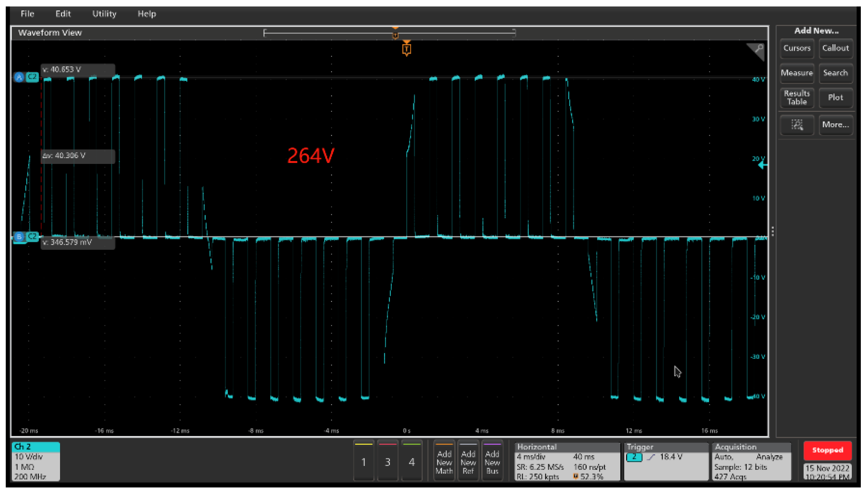Click the zoom box icon button
This screenshot has height=495, width=868.
pos(797,125)
